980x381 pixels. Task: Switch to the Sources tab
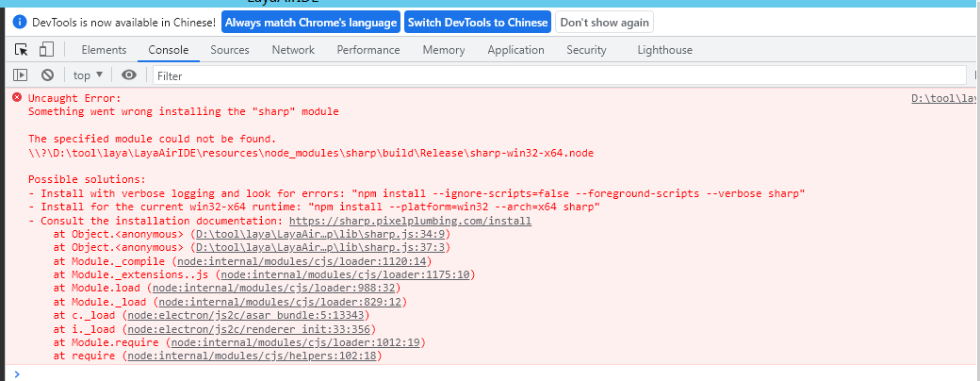coord(230,50)
